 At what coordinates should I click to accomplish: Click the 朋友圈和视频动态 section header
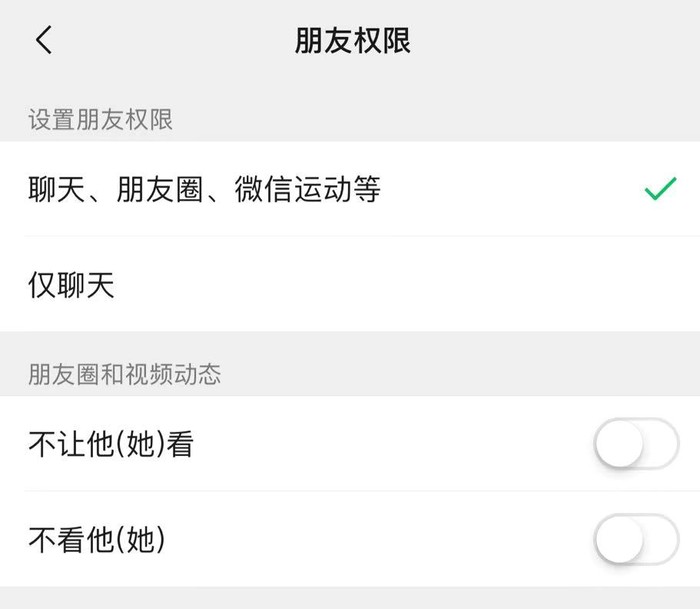(125, 375)
